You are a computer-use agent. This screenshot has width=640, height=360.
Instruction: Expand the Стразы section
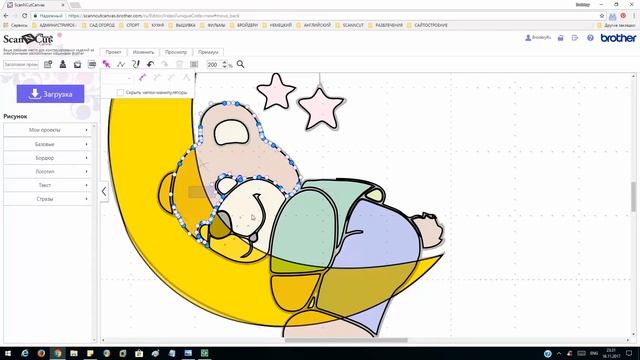point(47,199)
